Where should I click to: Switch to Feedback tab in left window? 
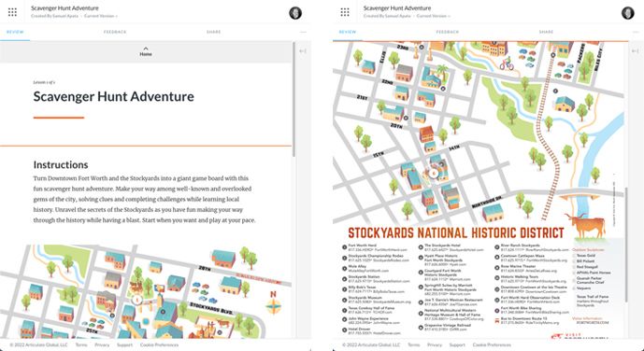click(x=115, y=32)
